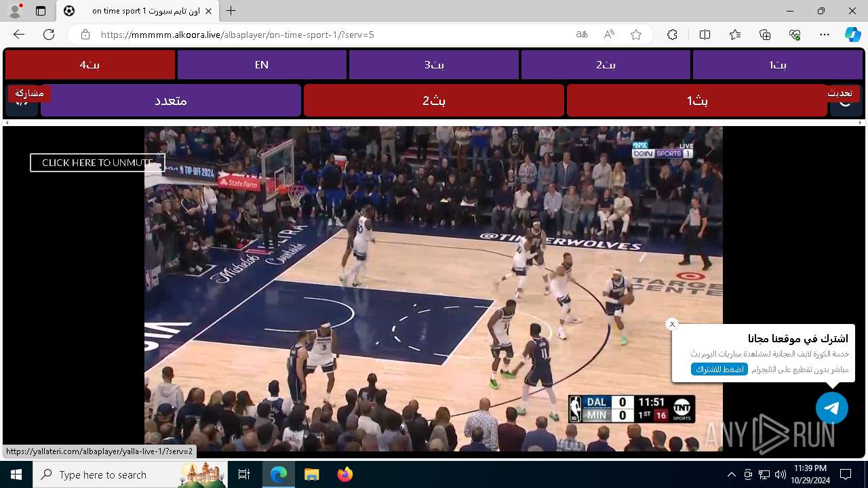Screen dimensions: 868x488
Task: Open split screen view
Action: pos(705,35)
